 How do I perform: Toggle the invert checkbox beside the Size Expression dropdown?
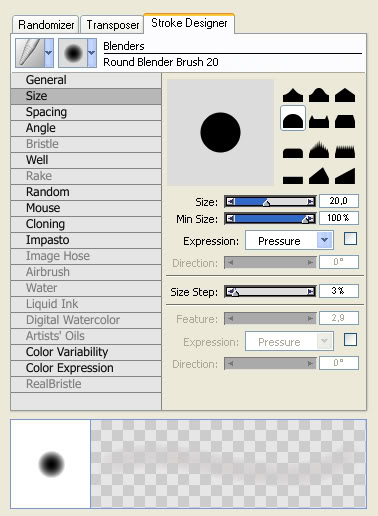click(350, 239)
